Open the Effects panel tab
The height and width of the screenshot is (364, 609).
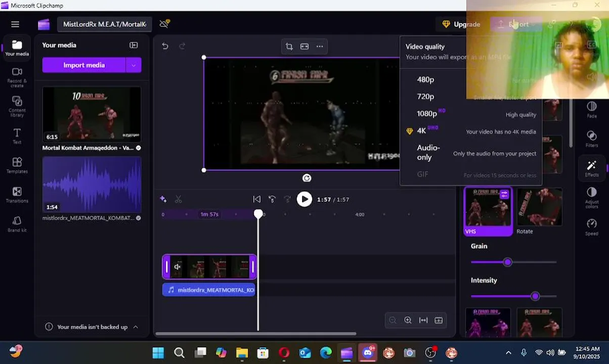[x=592, y=168]
